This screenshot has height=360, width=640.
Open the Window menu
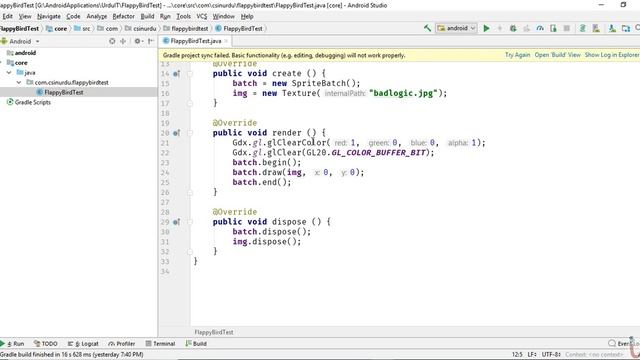(223, 16)
